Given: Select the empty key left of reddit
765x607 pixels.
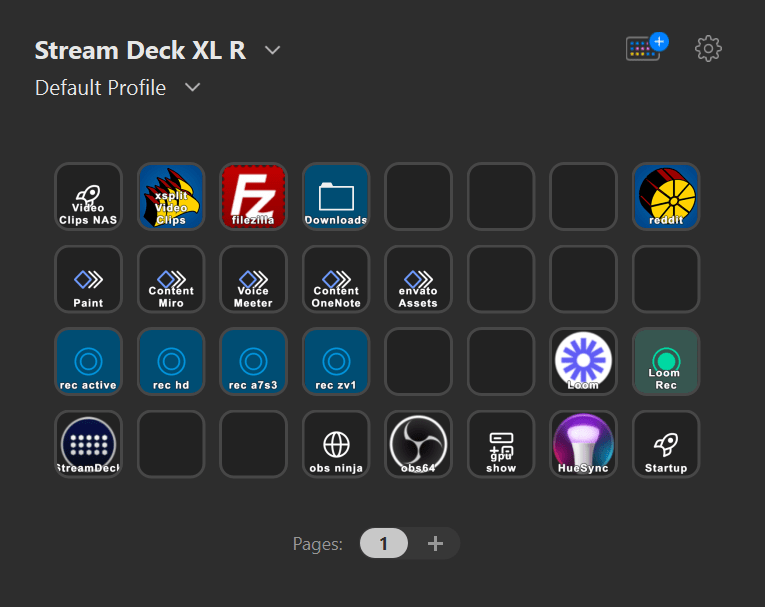Looking at the screenshot, I should click(584, 196).
